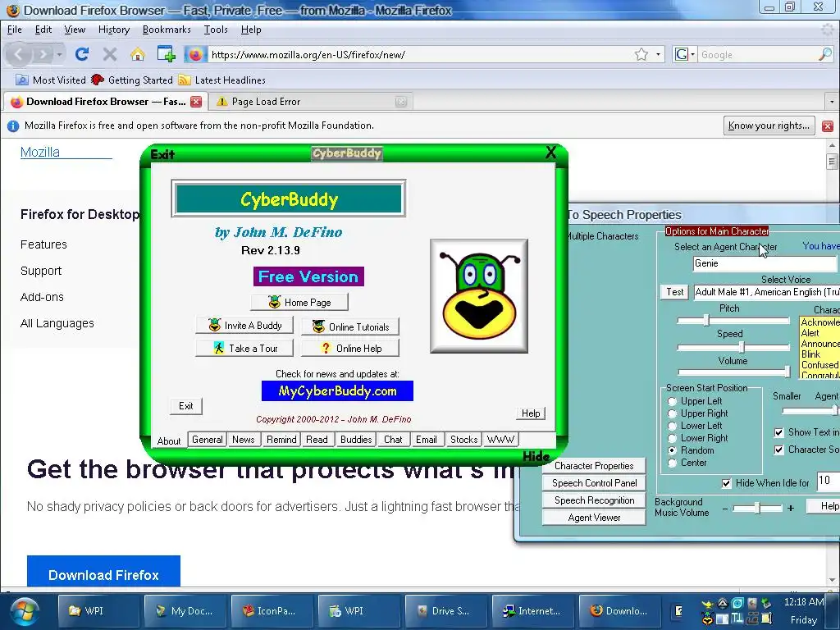The image size is (840, 630).
Task: Open the list all tabs dropdown arrow
Action: point(832,101)
